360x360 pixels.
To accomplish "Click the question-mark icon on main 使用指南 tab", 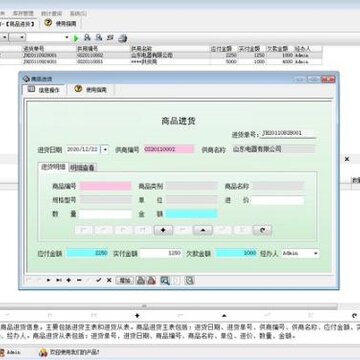I will [48, 23].
